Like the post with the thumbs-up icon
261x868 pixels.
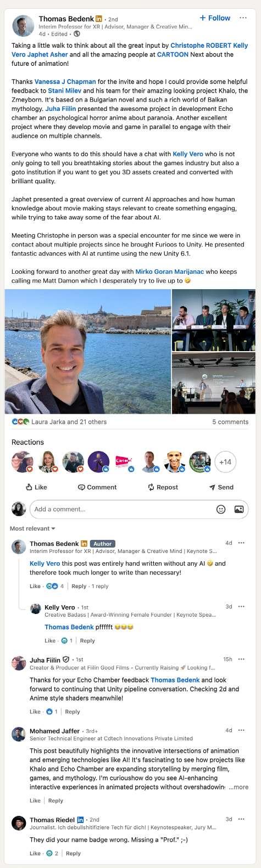(x=36, y=487)
